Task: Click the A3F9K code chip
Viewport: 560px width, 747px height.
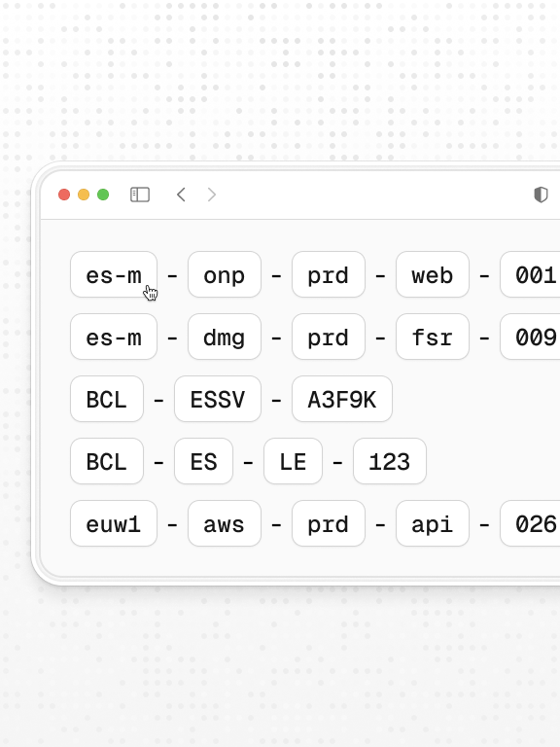Action: [342, 399]
